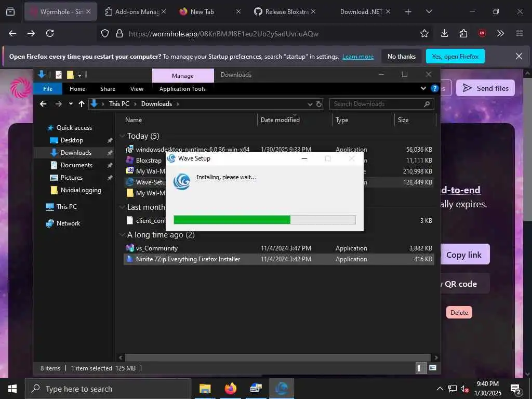
Task: Go forward in Firefox
Action: (31, 33)
